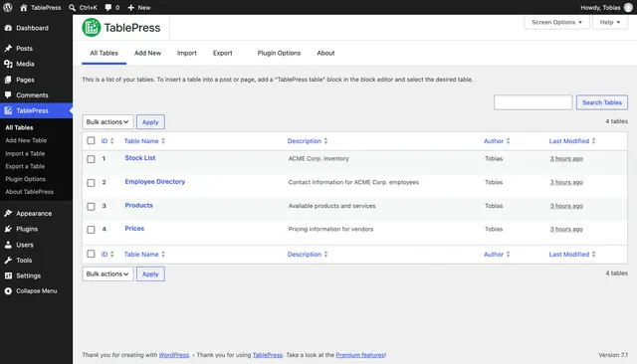Open Pages icon in sidebar
Viewport: 637px width, 364px height.
coord(8,80)
